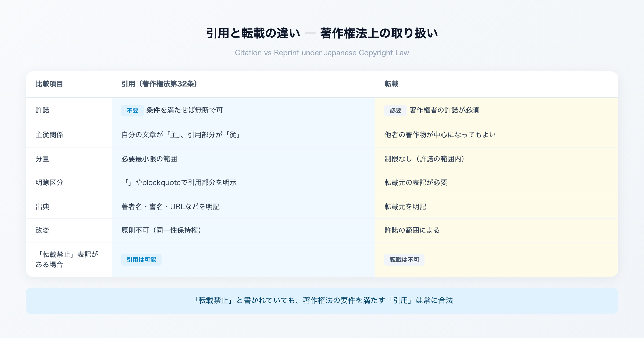Viewport: 644px width, 338px height.
Task: Click the footer note about 「転載禁止」
Action: point(322,300)
